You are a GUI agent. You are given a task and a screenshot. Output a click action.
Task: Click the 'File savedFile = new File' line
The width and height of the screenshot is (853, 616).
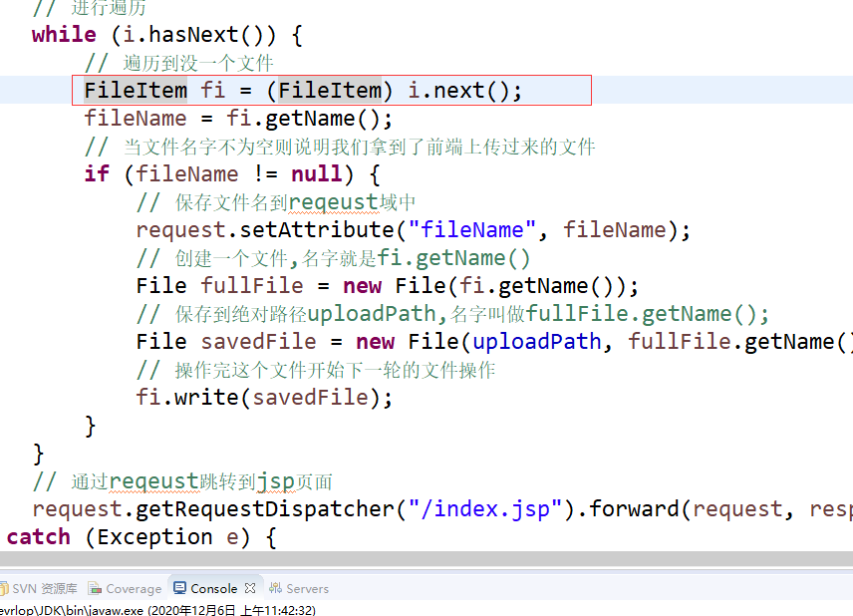coord(494,342)
